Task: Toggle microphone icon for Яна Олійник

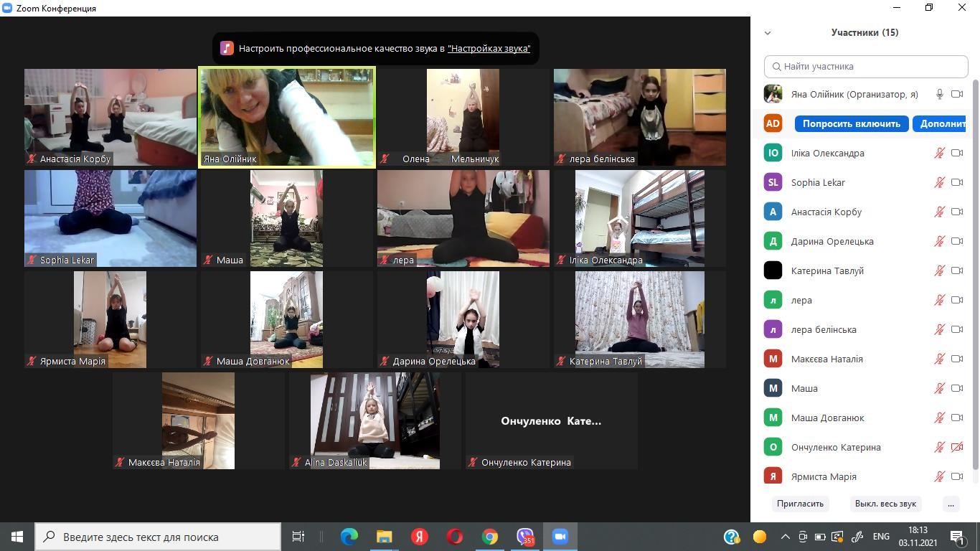Action: 939,94
